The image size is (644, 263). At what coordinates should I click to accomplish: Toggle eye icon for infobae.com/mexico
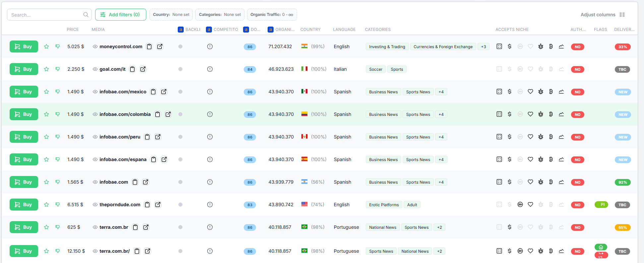[95, 92]
